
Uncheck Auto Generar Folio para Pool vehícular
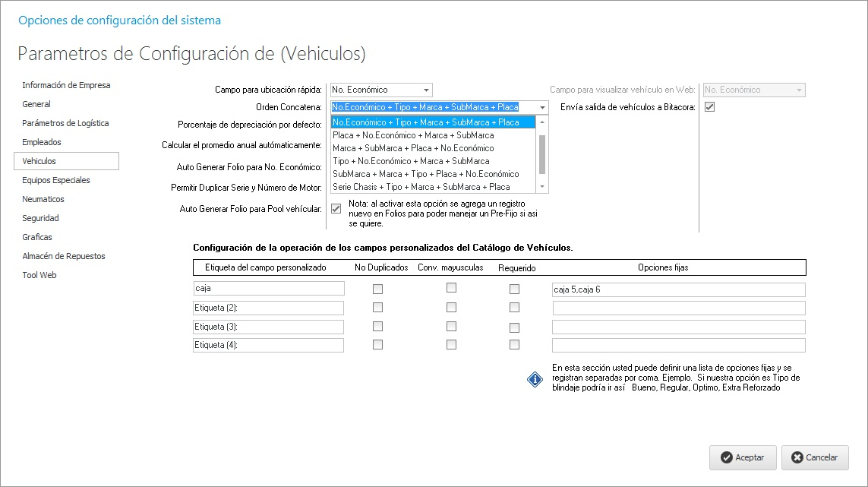[x=336, y=208]
